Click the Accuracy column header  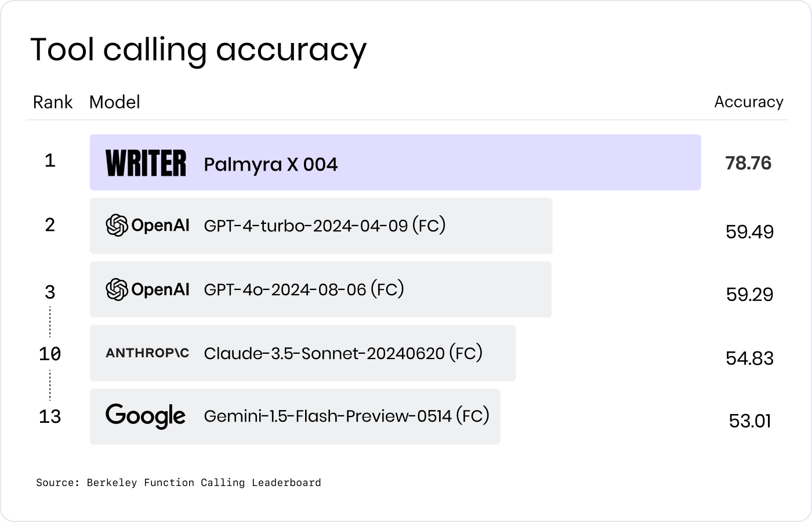click(749, 103)
